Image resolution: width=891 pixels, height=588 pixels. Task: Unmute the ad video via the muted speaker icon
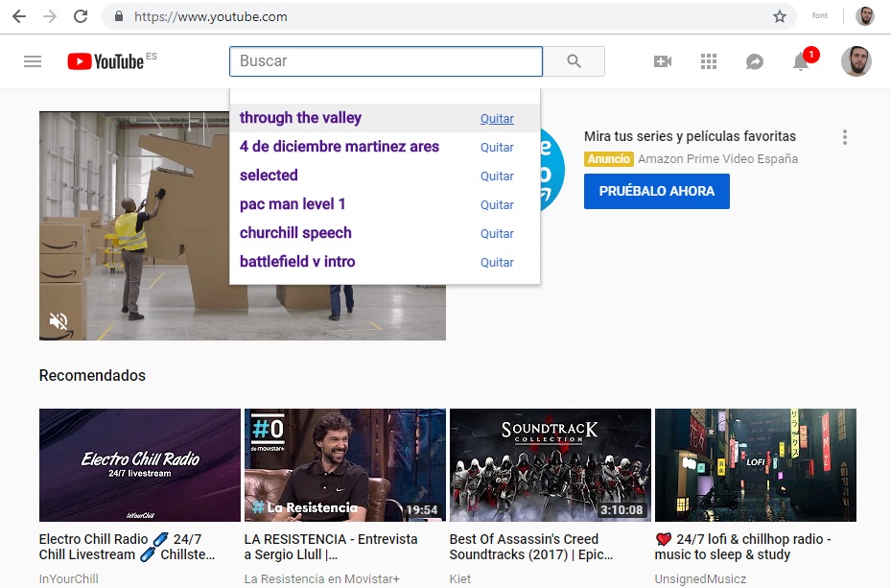coord(59,321)
